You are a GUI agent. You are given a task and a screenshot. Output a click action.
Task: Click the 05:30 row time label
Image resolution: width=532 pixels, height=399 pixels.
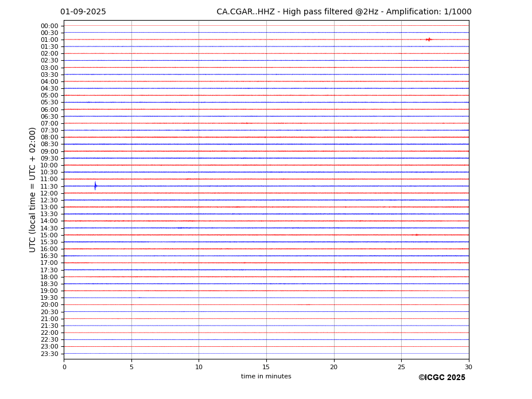(x=49, y=103)
